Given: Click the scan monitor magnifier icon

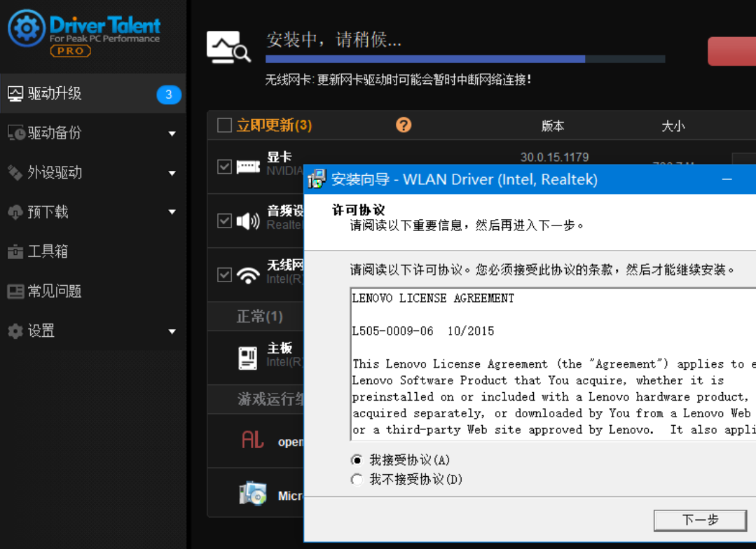Looking at the screenshot, I should 228,47.
